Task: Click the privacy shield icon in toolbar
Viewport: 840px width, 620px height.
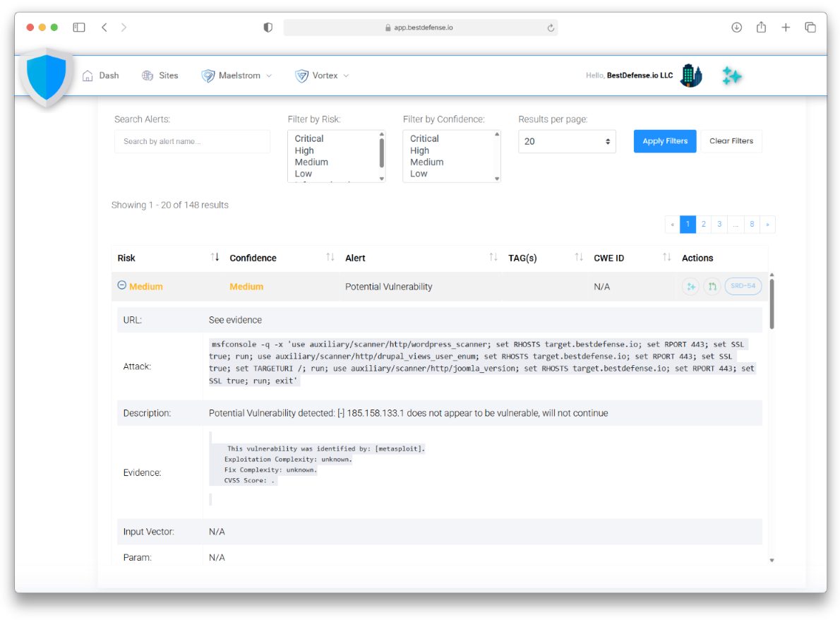Action: pyautogui.click(x=268, y=28)
